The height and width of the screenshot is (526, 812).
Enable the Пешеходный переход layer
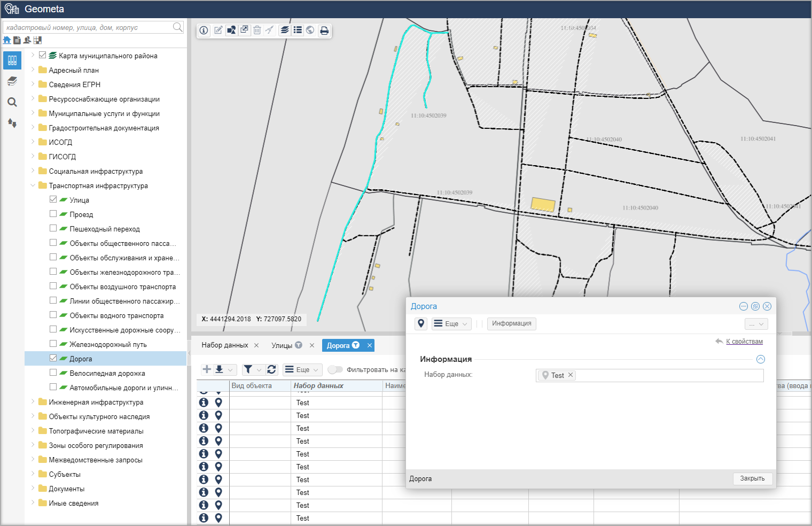pyautogui.click(x=53, y=228)
